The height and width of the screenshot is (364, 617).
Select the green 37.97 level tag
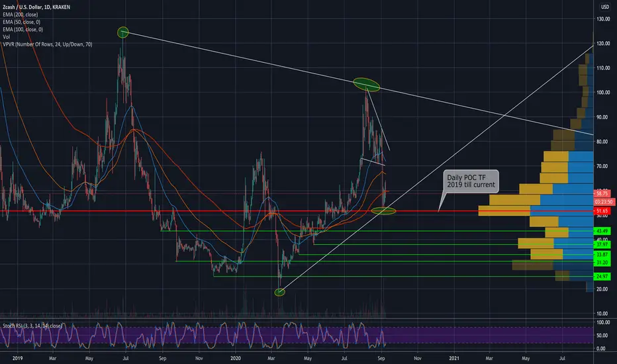tap(602, 244)
